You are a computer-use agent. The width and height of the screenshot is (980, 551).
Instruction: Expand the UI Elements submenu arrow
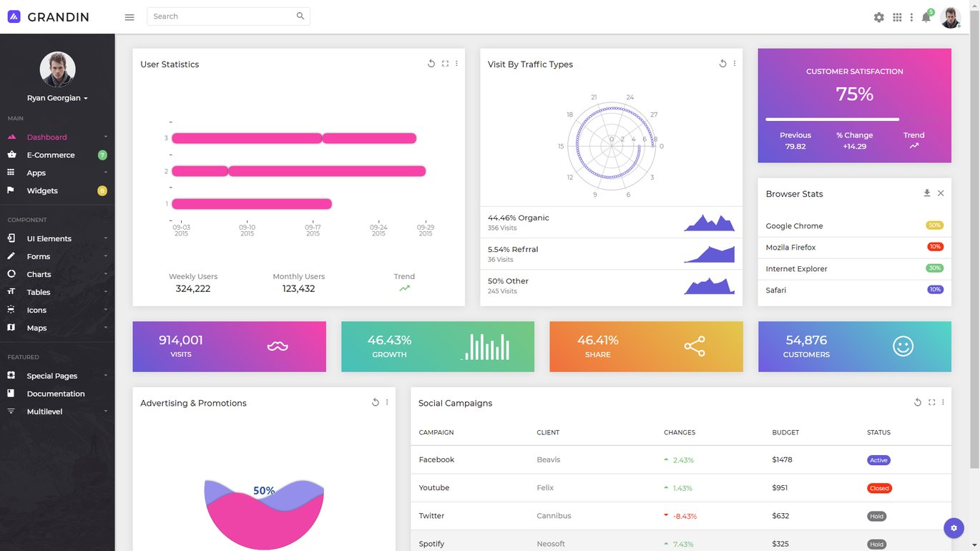(x=105, y=238)
